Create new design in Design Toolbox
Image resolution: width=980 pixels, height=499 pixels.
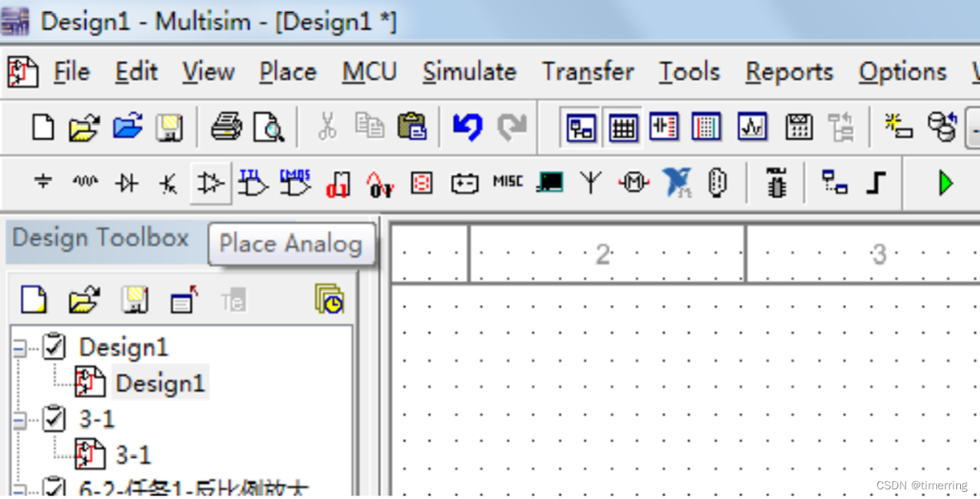coord(34,300)
